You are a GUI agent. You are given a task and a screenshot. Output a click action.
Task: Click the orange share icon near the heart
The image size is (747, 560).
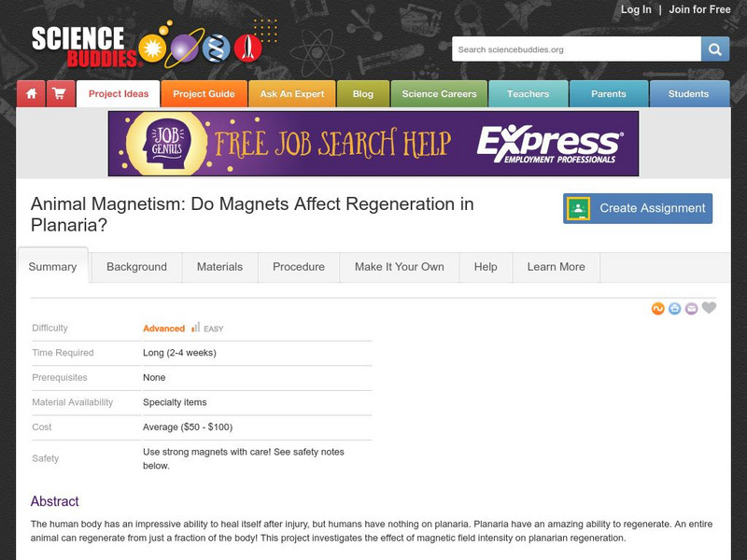[658, 308]
